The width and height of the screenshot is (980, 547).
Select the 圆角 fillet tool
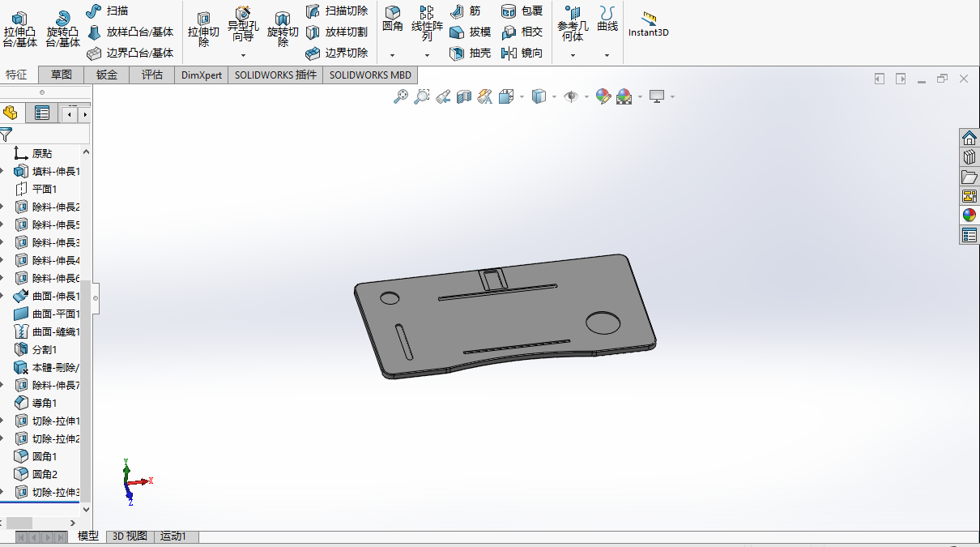(393, 19)
